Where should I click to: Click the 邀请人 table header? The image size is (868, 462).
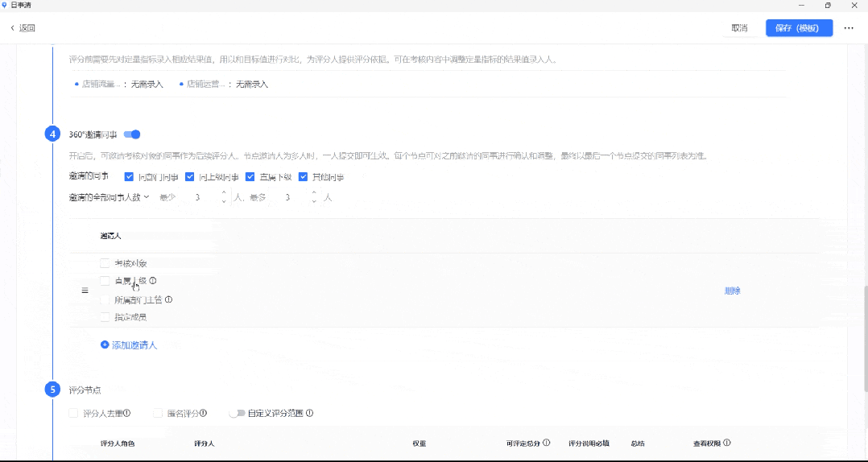coord(111,236)
